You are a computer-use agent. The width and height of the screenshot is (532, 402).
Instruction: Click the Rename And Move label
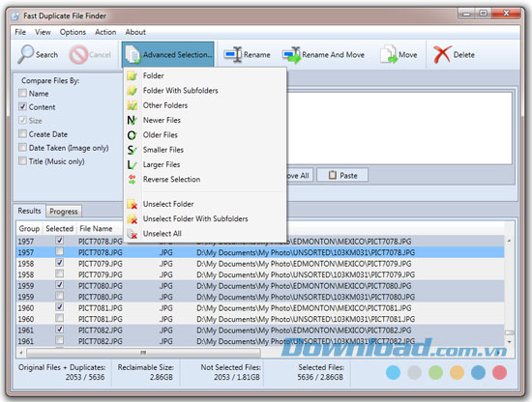pos(333,54)
